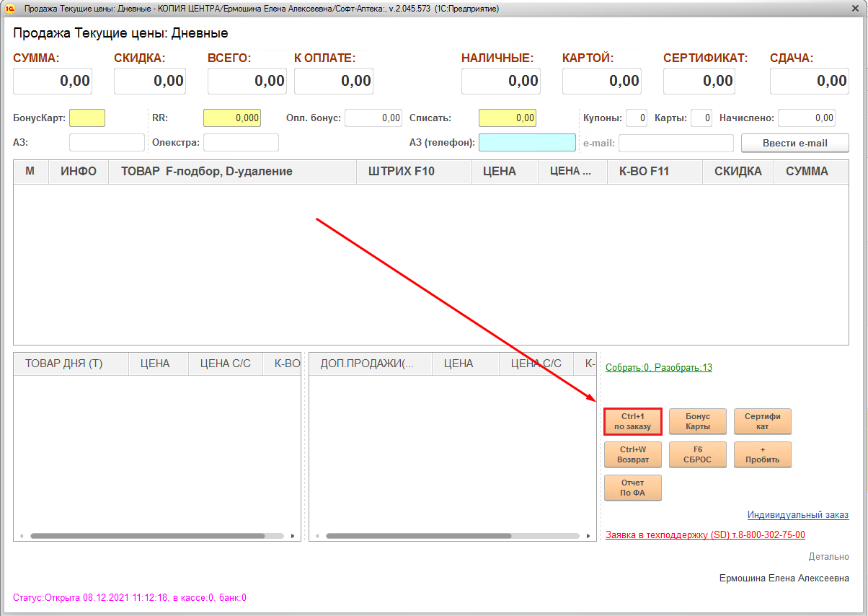
Task: Click the yellow БонусКарт input field
Action: [87, 118]
